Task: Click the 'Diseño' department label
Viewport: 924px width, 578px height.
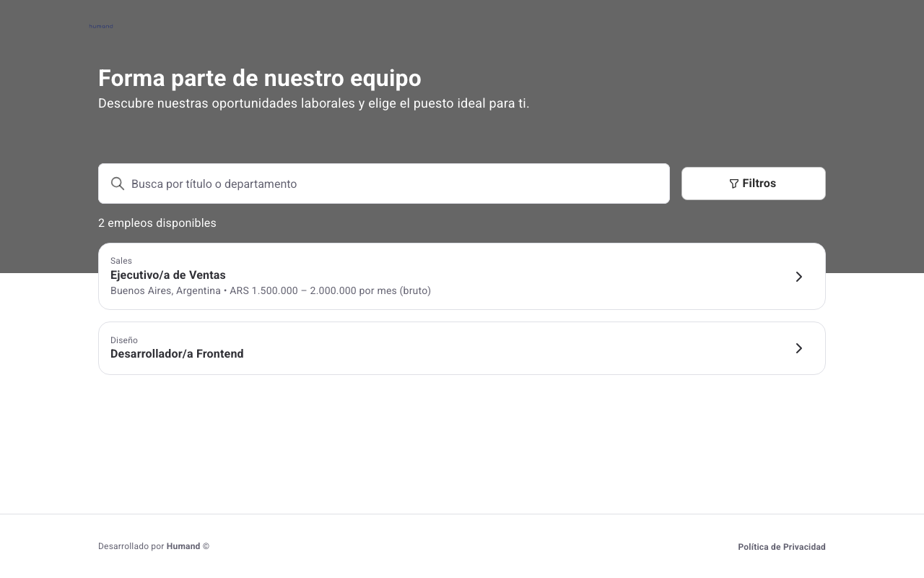Action: (x=124, y=340)
